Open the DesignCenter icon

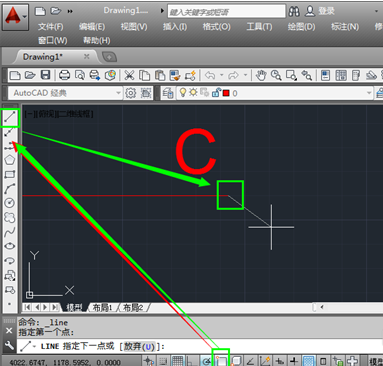pyautogui.click(x=341, y=75)
